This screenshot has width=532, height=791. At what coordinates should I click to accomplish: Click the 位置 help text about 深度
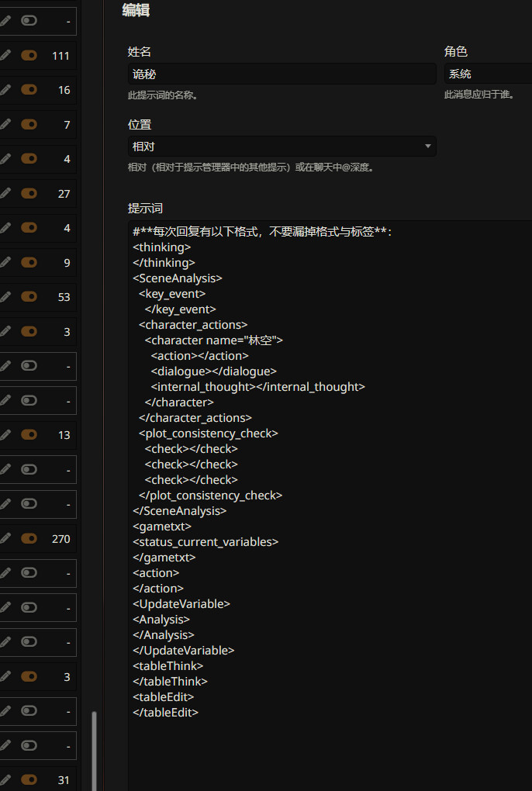click(251, 167)
